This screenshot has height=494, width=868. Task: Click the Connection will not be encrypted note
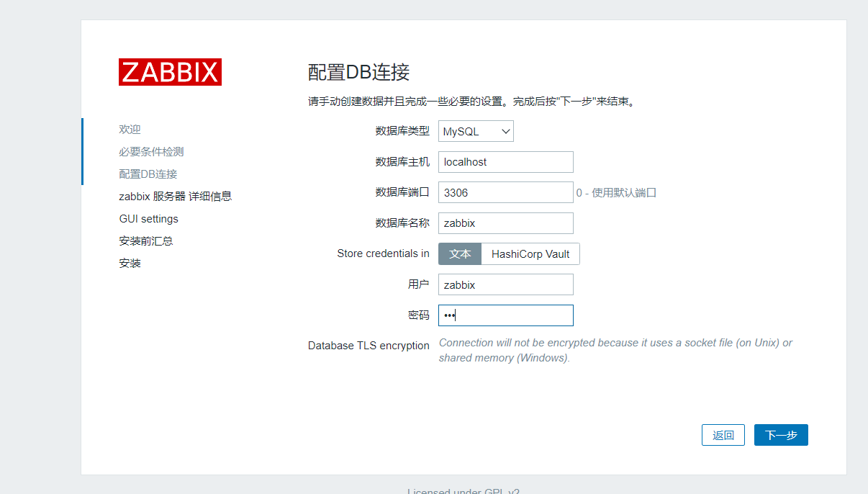(615, 350)
